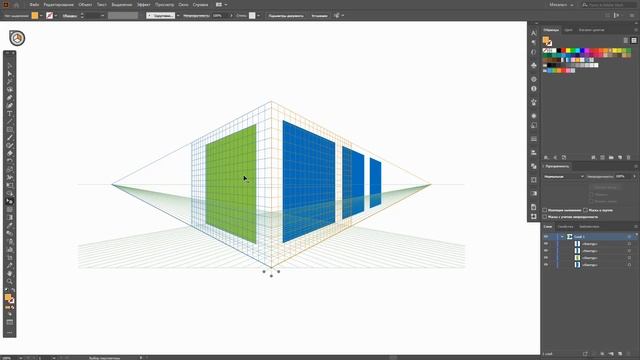Viewport: 640px width, 360px height.
Task: Switch swatches to thumbnail view
Action: (x=633, y=40)
